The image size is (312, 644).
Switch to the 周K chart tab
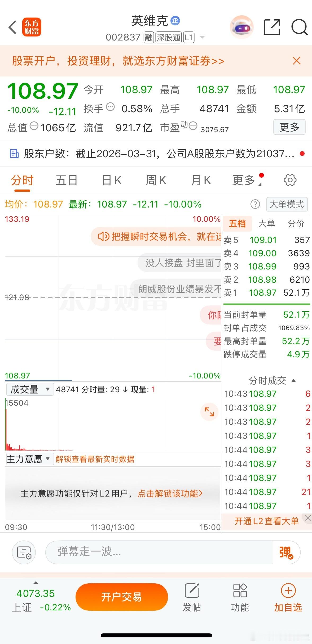[156, 181]
